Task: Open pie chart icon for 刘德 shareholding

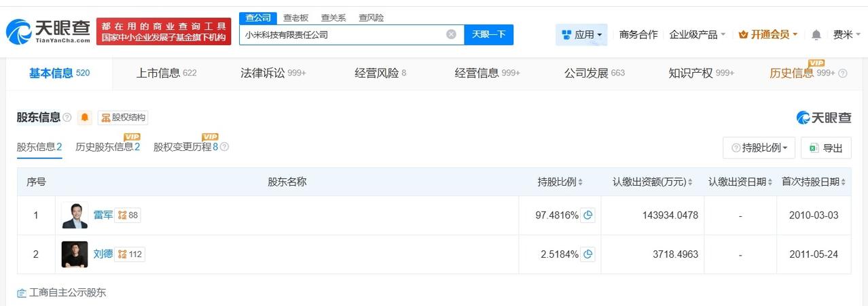Action: (588, 254)
